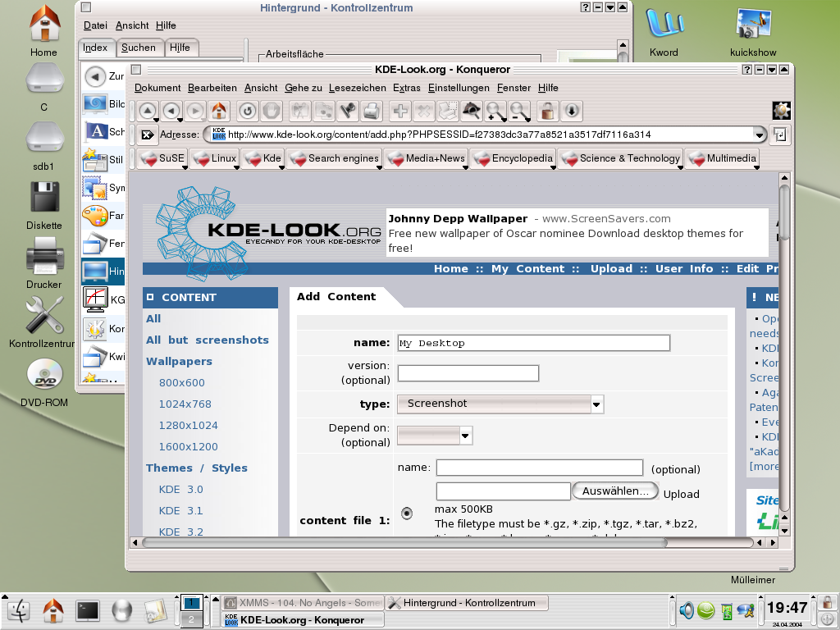Zoom in with magnifier plus icon
This screenshot has height=630, width=840.
pyautogui.click(x=495, y=111)
